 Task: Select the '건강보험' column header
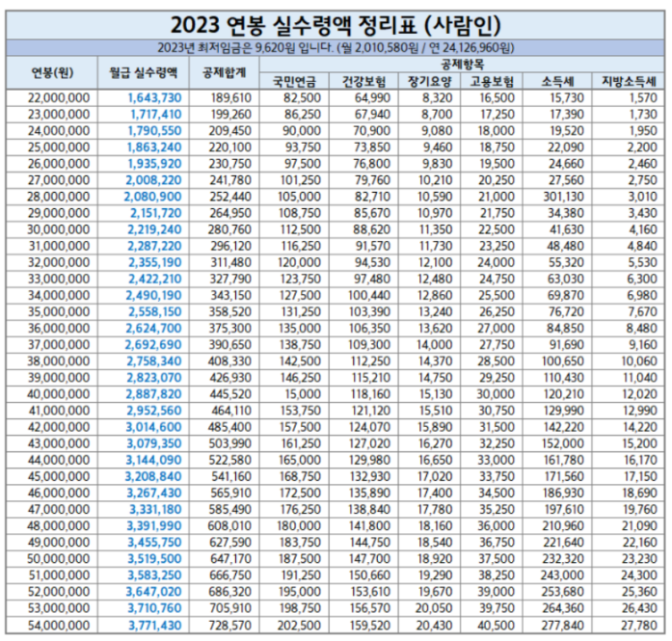[363, 81]
